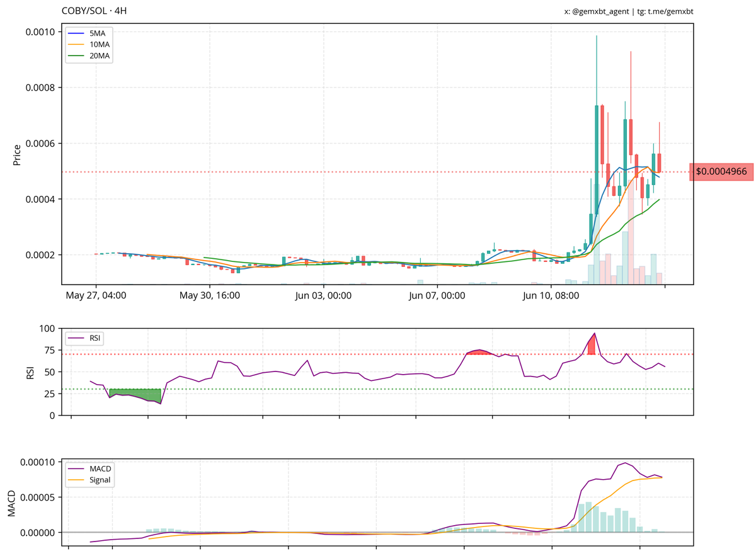Click the 25 tick on RSI axis
756x556 pixels.
pos(51,394)
